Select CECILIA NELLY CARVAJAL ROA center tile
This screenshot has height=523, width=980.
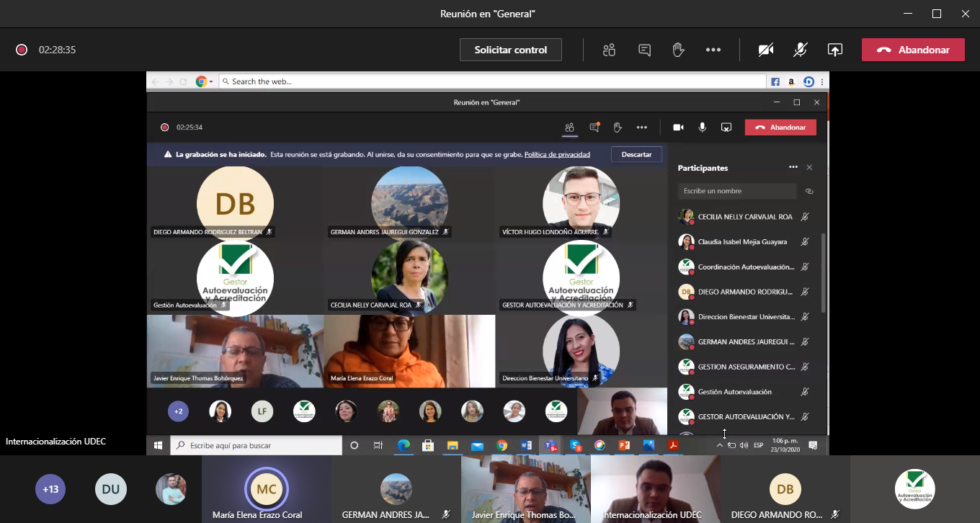(x=409, y=277)
